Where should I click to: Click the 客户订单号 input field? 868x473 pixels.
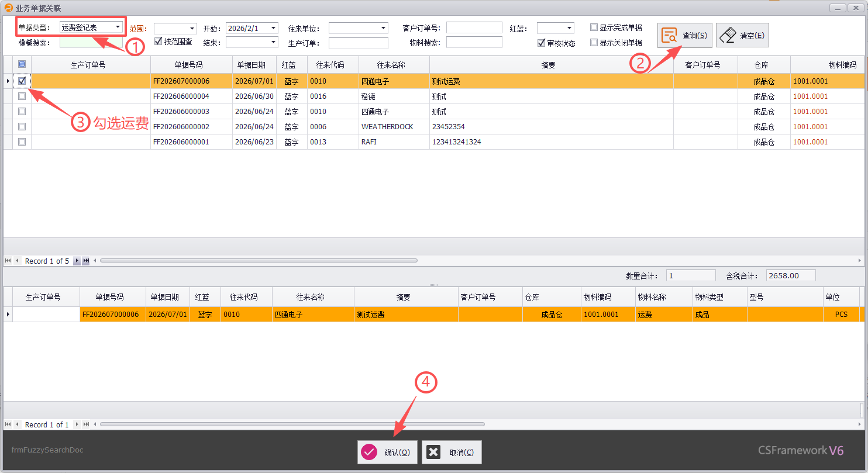[474, 27]
